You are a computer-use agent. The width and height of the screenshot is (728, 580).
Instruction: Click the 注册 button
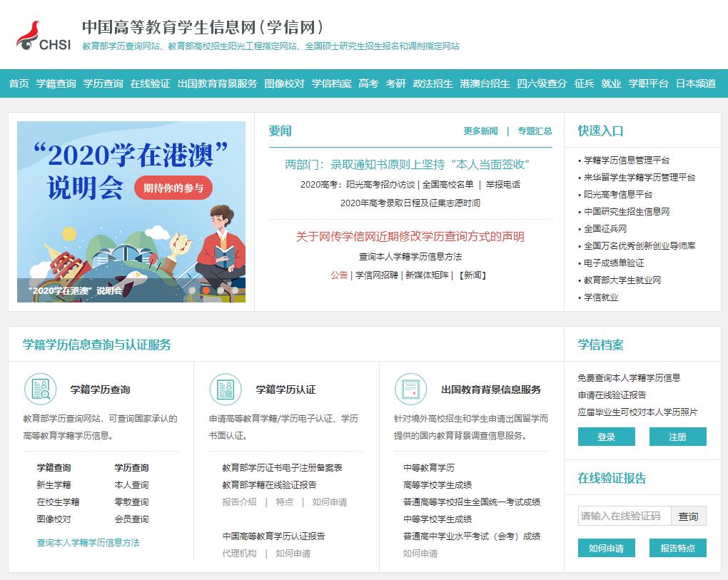point(677,437)
